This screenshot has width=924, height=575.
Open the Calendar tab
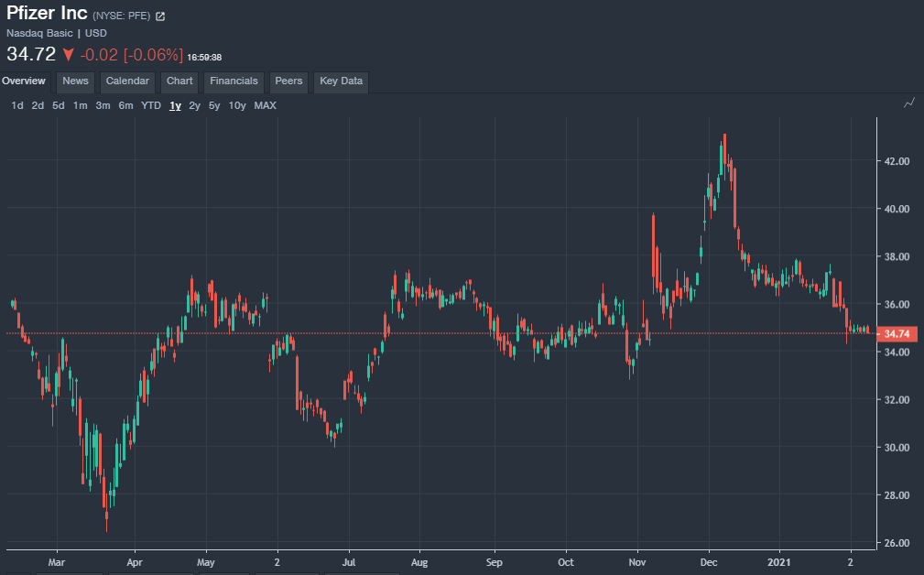[x=127, y=81]
